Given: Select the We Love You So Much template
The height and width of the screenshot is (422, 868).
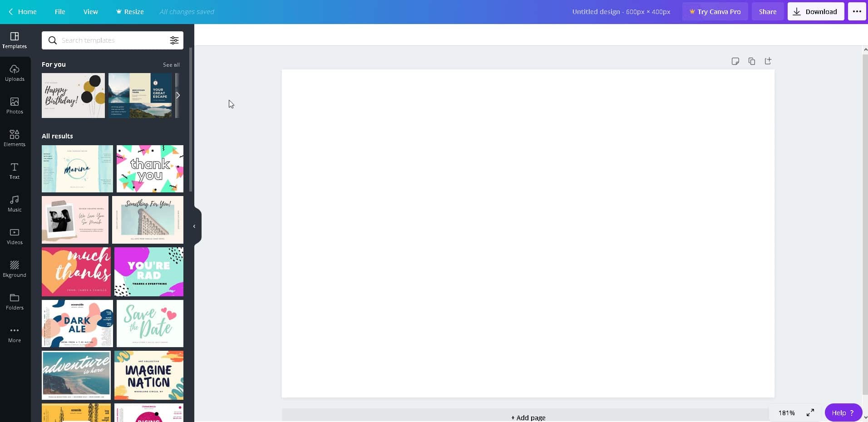Looking at the screenshot, I should click(x=75, y=220).
